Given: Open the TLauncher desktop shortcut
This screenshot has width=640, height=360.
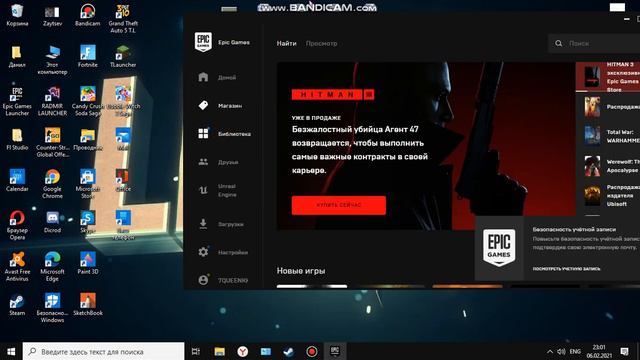Looking at the screenshot, I should click(123, 57).
